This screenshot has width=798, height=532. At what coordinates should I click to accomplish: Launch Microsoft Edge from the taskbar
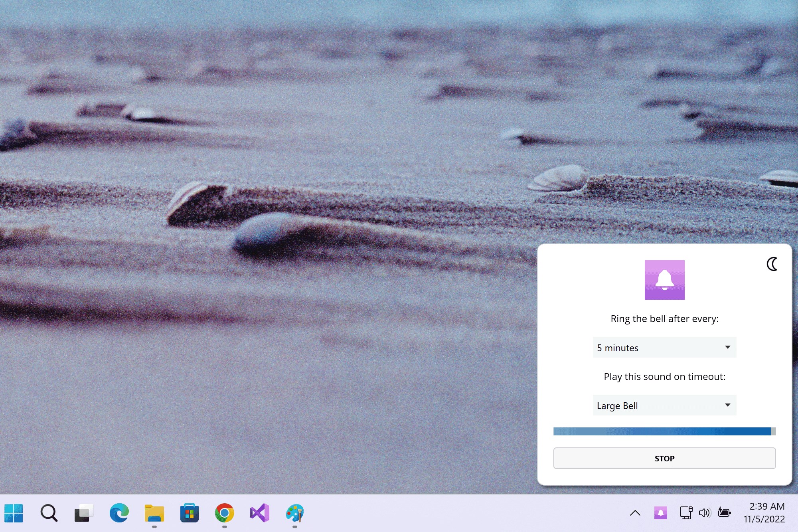click(x=119, y=513)
